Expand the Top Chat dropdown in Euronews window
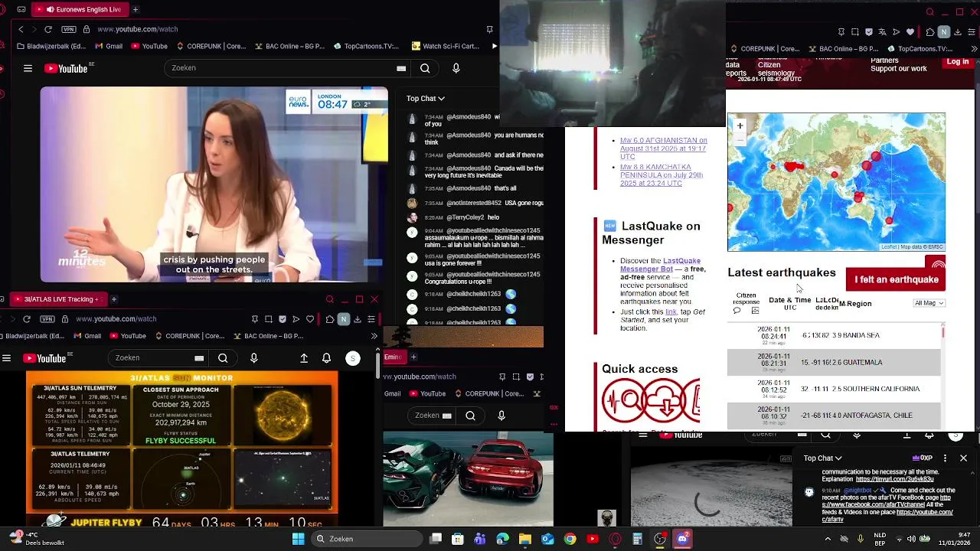 (x=426, y=98)
